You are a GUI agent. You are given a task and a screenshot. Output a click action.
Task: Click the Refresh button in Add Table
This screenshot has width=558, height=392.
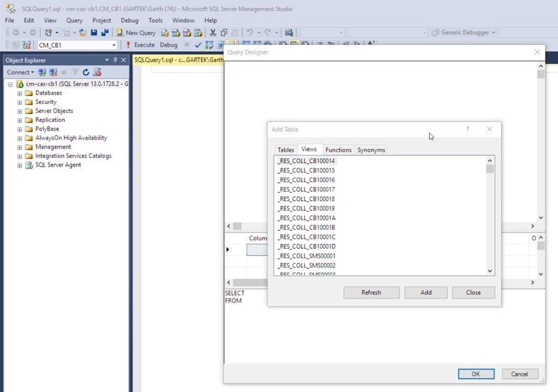coord(371,292)
